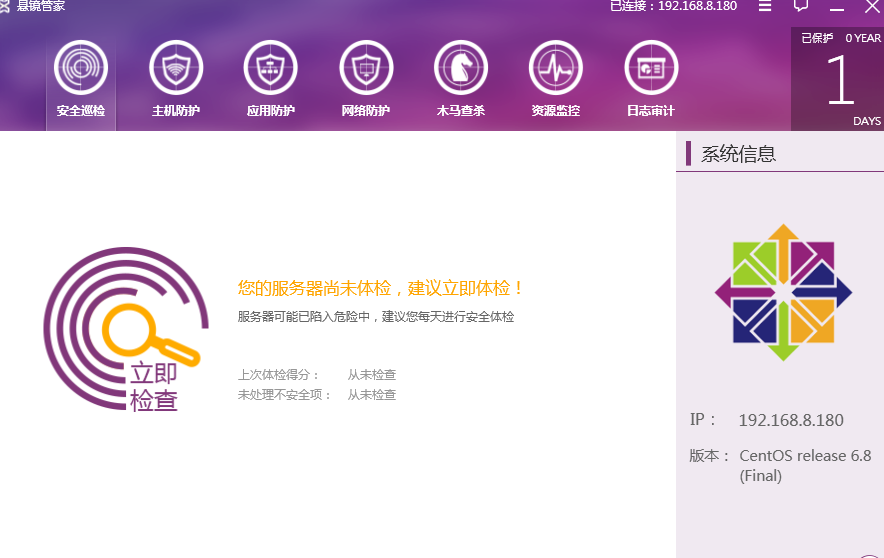The image size is (884, 558).
Task: Open the feedback chat bubble icon
Action: pyautogui.click(x=801, y=6)
